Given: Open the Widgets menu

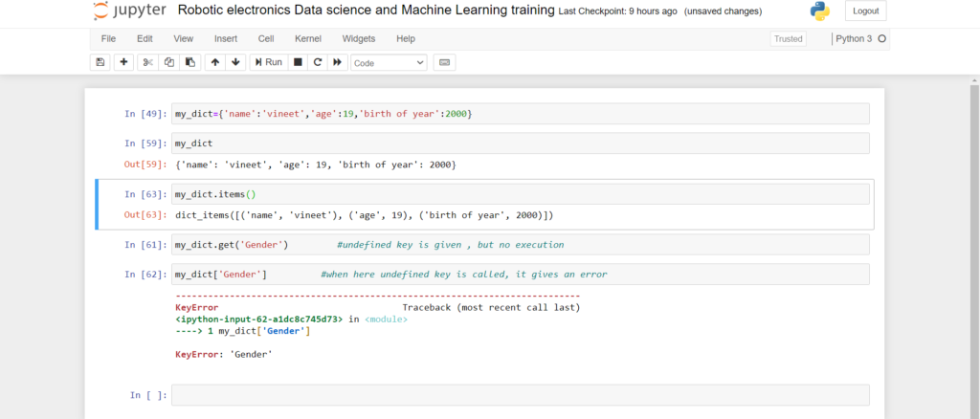Looking at the screenshot, I should [359, 38].
